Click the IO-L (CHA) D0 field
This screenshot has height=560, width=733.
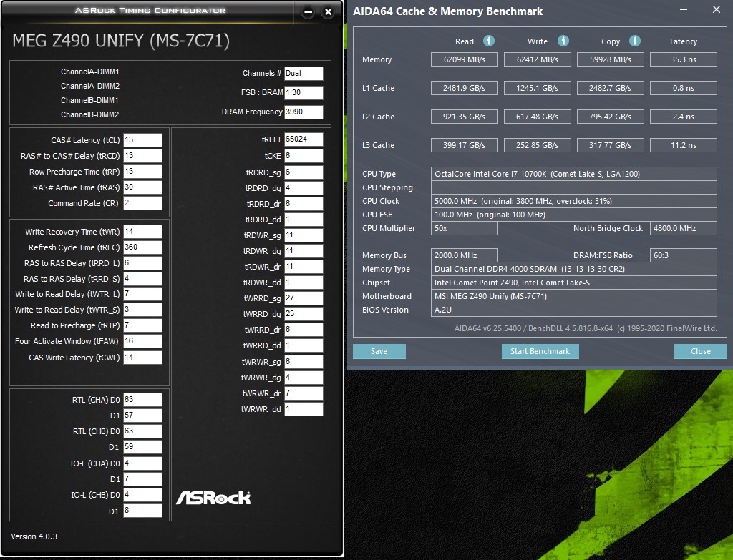tap(142, 463)
